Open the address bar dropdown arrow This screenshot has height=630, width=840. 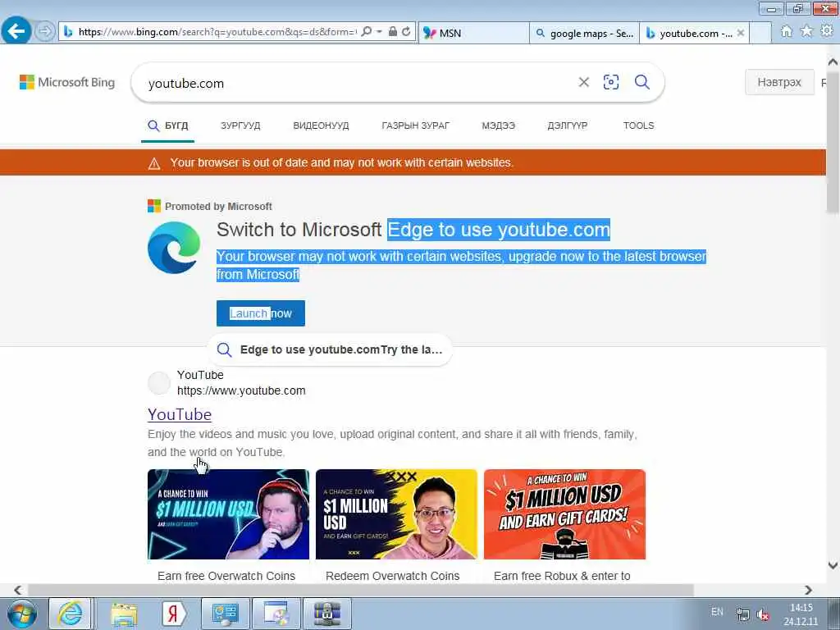379,32
